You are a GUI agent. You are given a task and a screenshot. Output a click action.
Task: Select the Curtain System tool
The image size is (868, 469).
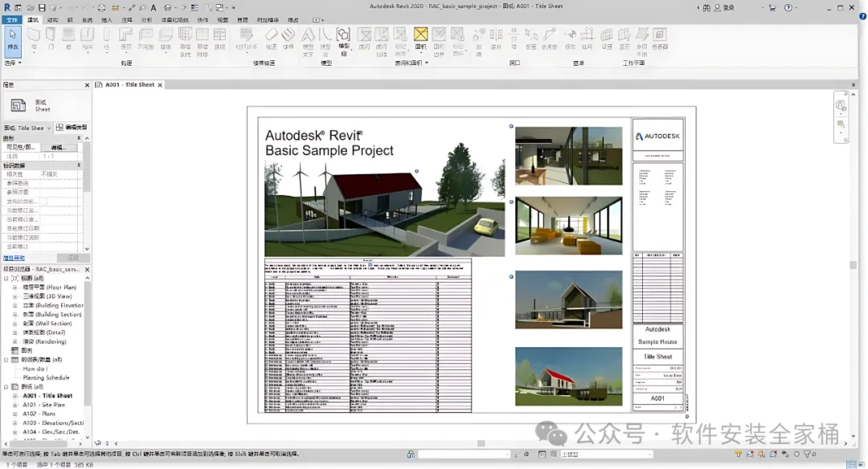click(185, 42)
